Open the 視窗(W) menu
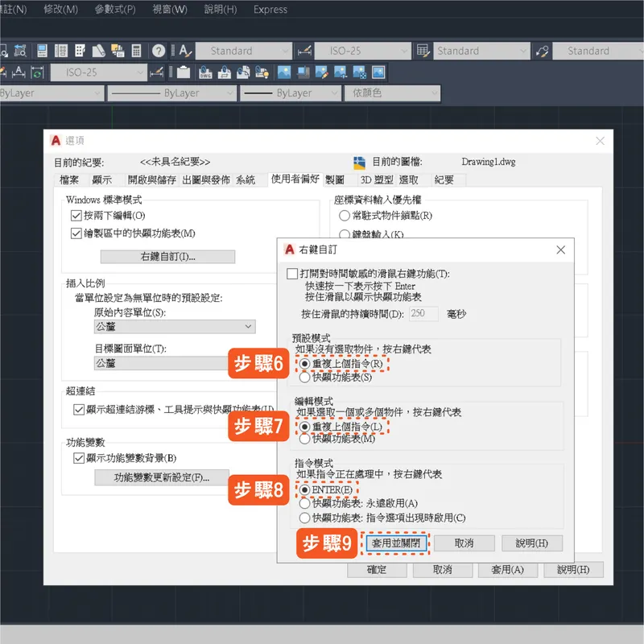The height and width of the screenshot is (644, 644). (170, 9)
